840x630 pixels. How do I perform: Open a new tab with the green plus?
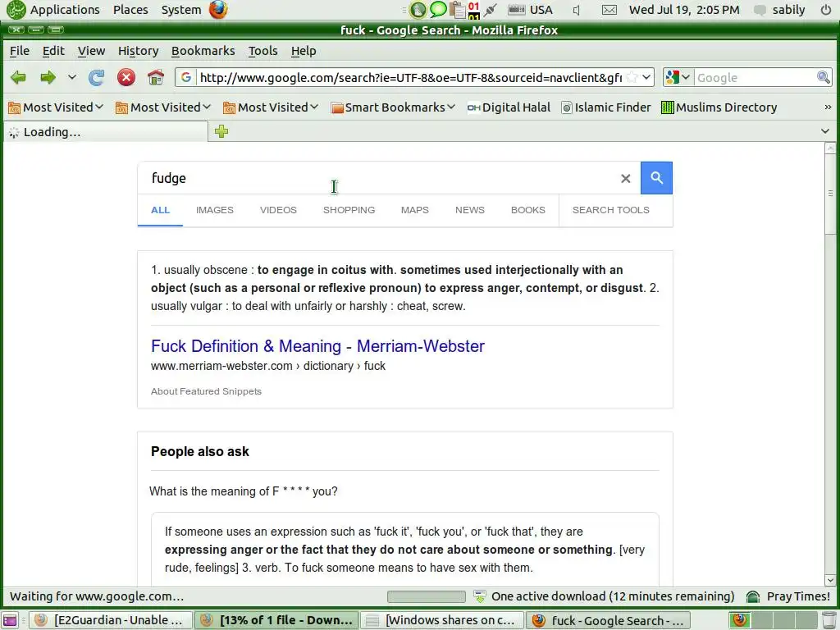pos(221,131)
